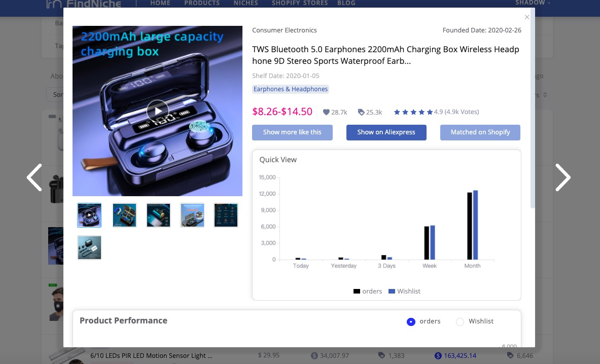This screenshot has height=364, width=600.
Task: Click the Month orders bar in chart
Action: click(x=470, y=226)
